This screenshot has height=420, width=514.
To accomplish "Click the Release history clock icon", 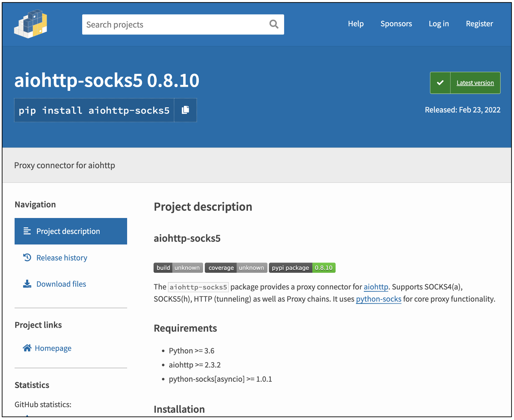I will tap(27, 258).
